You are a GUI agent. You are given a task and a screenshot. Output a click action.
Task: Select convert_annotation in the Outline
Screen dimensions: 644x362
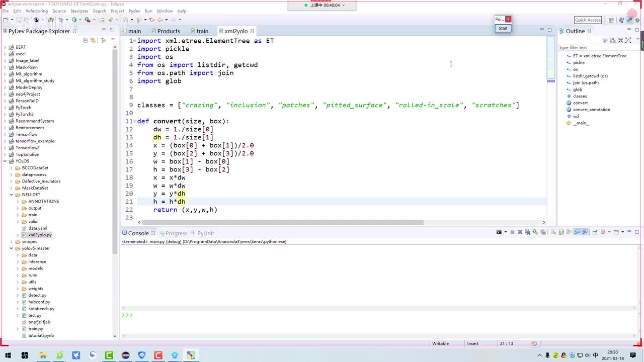pos(591,110)
